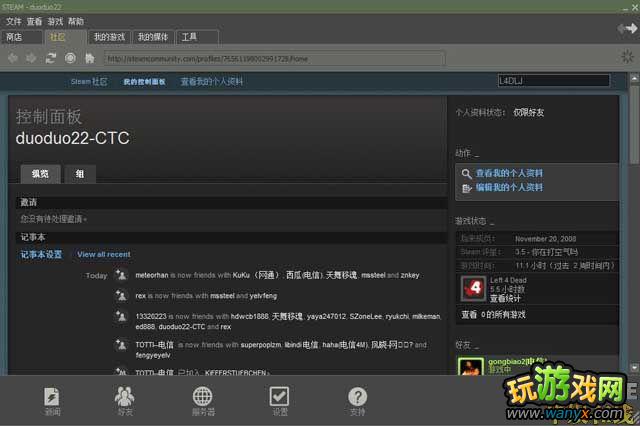Click meteorhan username in activity feed
This screenshot has height=426, width=640.
[152, 275]
